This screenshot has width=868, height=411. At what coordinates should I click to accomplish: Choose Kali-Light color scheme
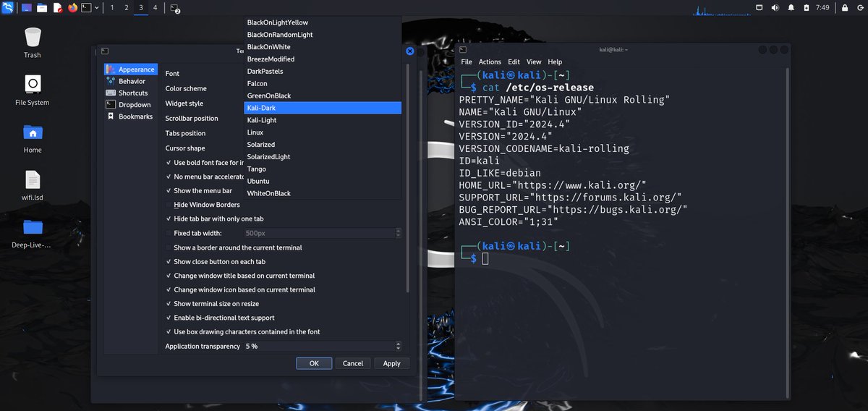pyautogui.click(x=323, y=120)
